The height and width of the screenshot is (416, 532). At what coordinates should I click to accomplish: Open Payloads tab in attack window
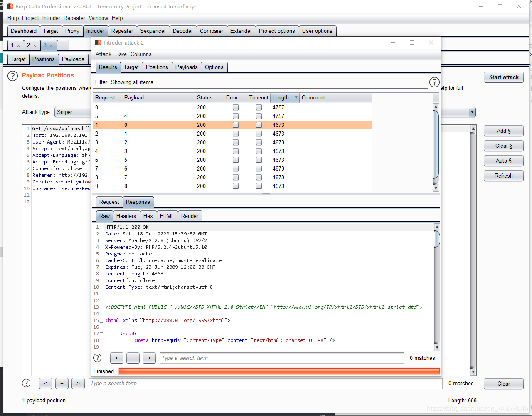click(x=187, y=67)
